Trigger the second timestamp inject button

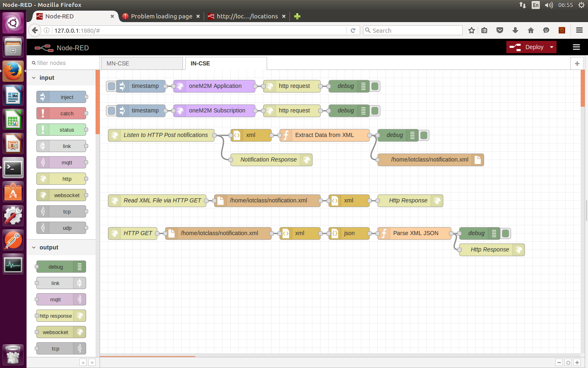[x=111, y=111]
